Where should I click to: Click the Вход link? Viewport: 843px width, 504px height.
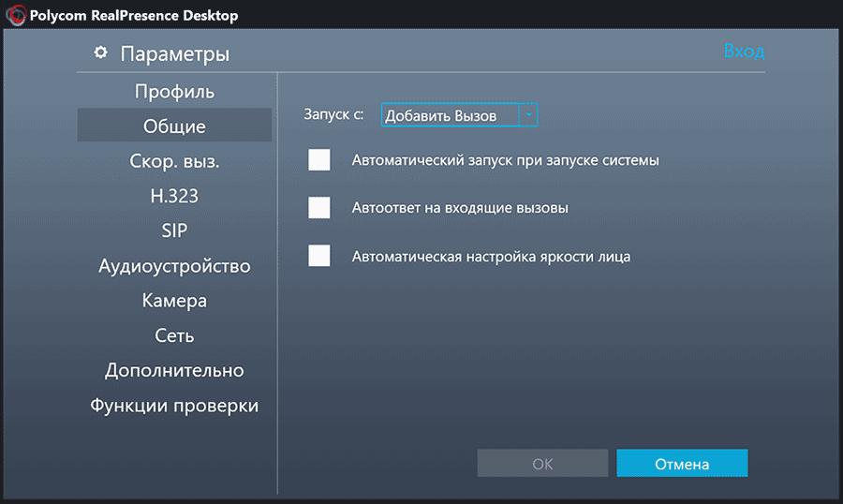(x=744, y=51)
